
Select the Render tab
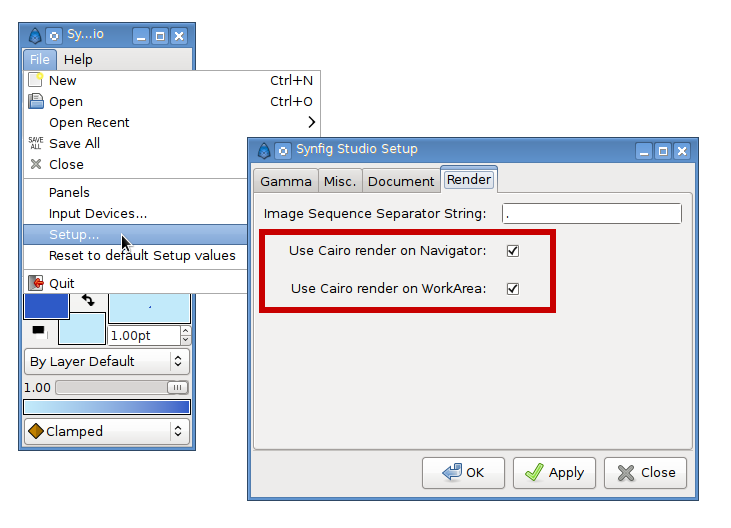click(469, 179)
